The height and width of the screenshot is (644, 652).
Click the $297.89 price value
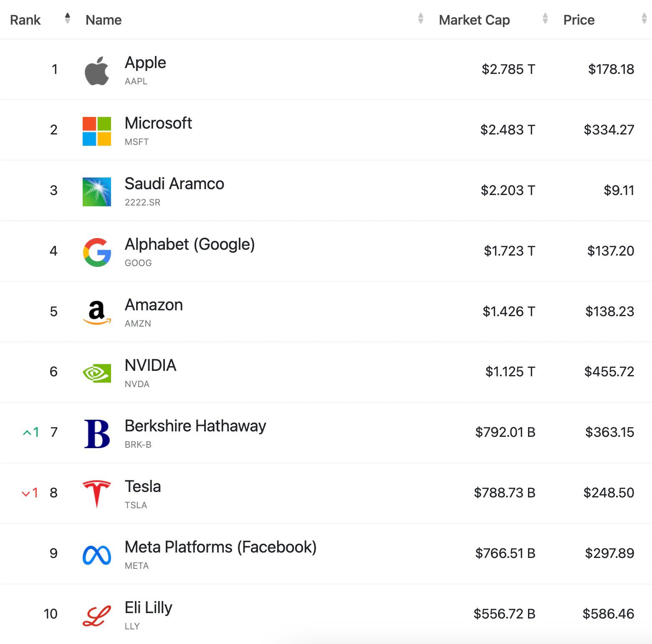610,553
